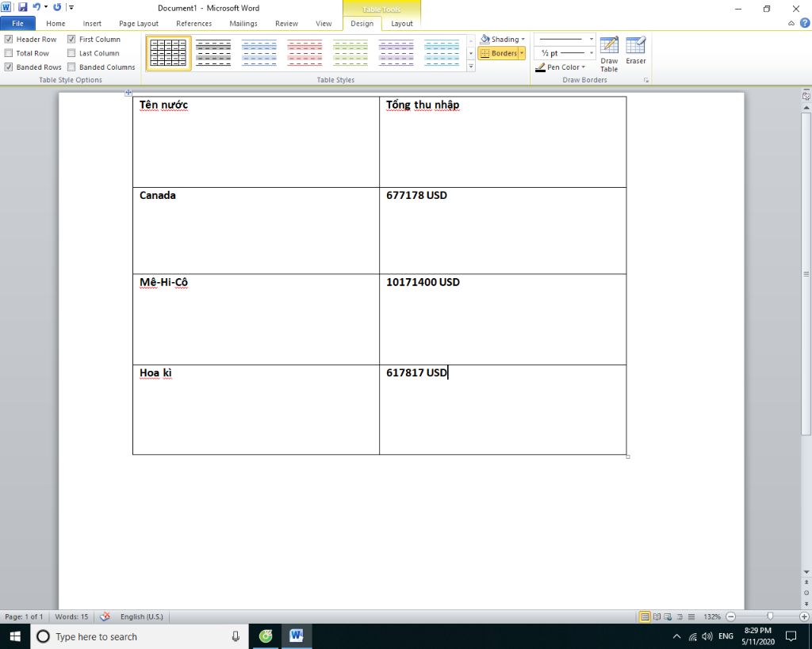Open the Draw Borders dialog launcher

click(645, 80)
